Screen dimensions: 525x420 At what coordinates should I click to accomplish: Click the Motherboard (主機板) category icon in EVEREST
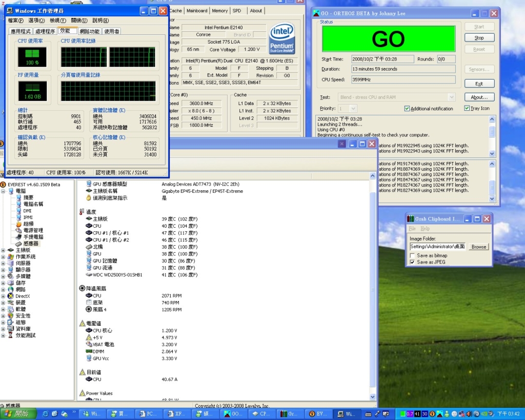(x=11, y=250)
